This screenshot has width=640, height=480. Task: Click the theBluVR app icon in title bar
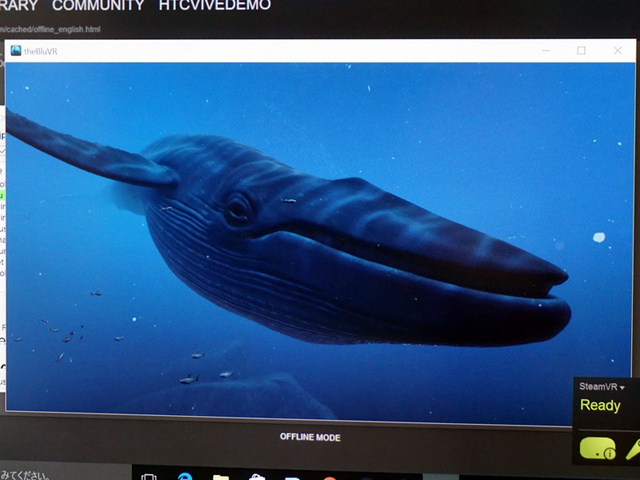(x=16, y=51)
